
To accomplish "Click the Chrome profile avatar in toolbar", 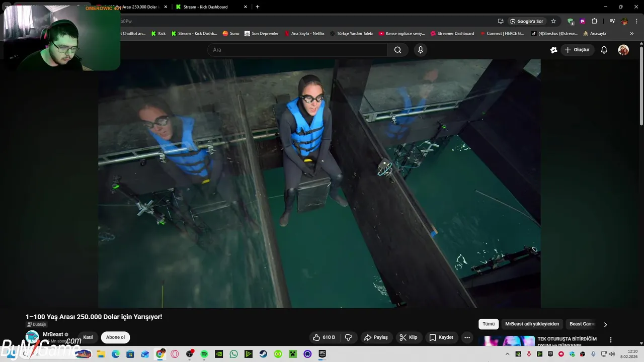I will click(x=624, y=21).
